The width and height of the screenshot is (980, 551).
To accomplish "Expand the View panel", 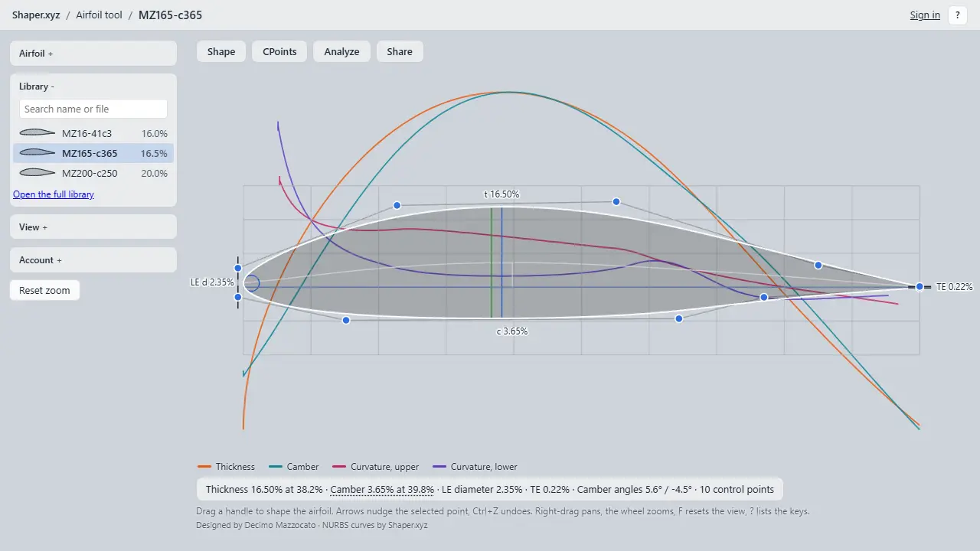I will click(93, 227).
